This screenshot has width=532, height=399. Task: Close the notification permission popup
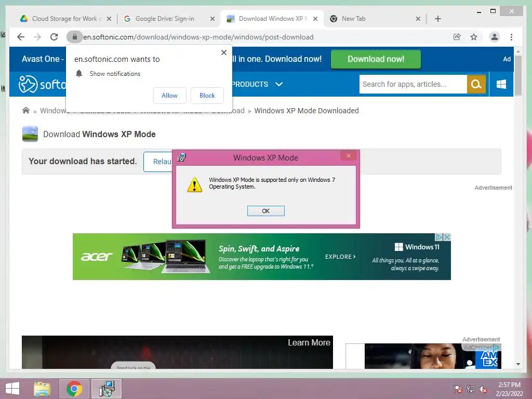click(223, 52)
